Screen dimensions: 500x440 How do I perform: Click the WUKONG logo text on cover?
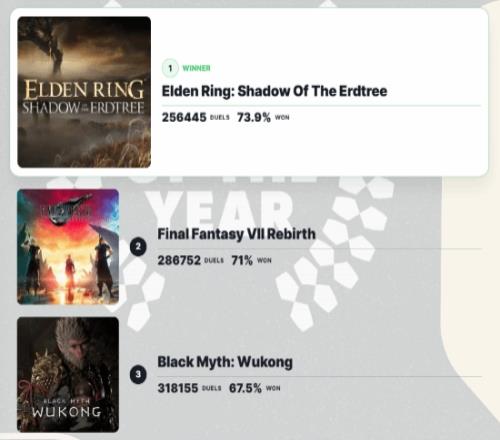pyautogui.click(x=67, y=412)
